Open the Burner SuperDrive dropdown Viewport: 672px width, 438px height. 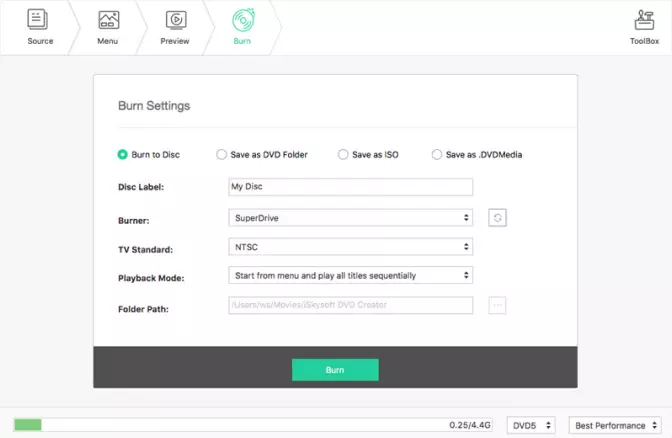351,218
